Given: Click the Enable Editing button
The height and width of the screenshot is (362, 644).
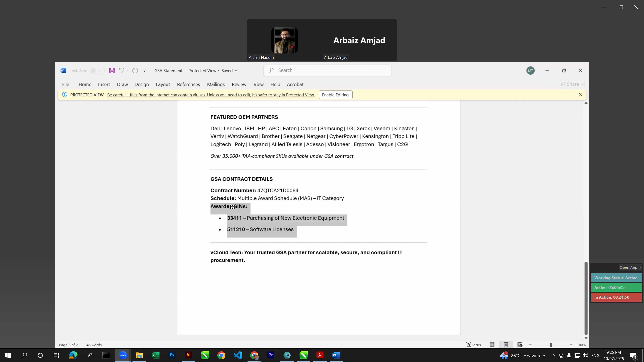Looking at the screenshot, I should point(335,95).
